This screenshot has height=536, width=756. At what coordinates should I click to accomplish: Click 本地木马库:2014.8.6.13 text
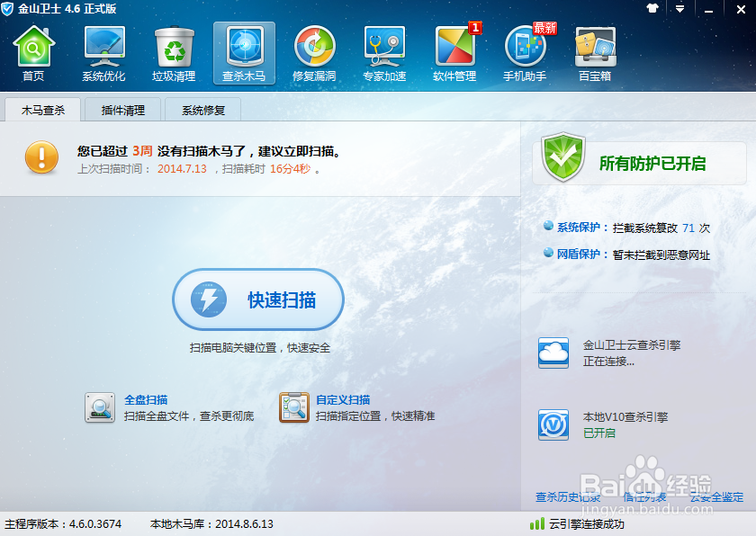pos(211,524)
